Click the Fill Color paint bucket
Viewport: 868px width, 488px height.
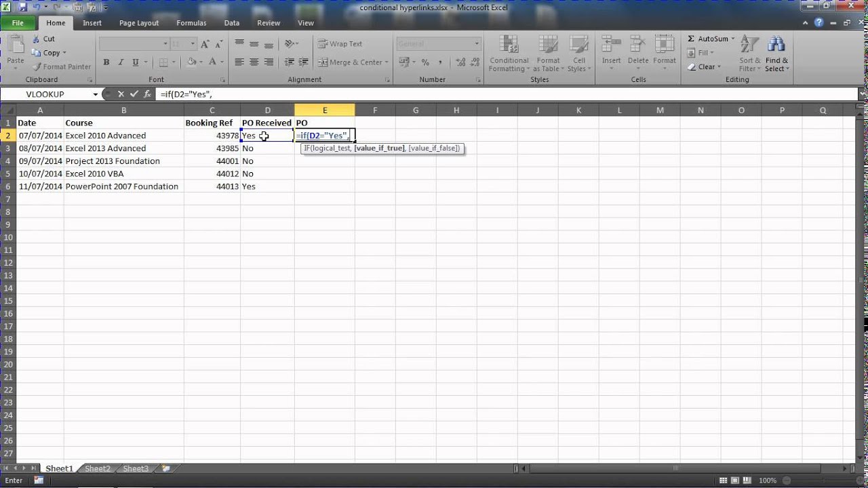[192, 62]
